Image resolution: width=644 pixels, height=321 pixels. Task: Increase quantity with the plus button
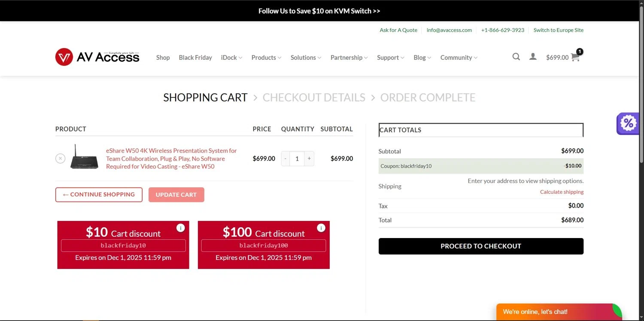coord(309,159)
